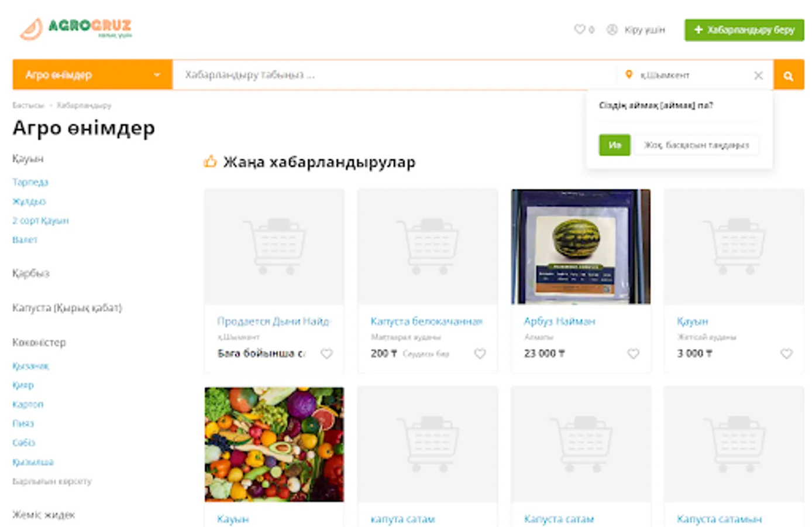The width and height of the screenshot is (812, 527).
Task: Favorite the 3 000 ₸ Қауын listing heart
Action: click(x=786, y=354)
